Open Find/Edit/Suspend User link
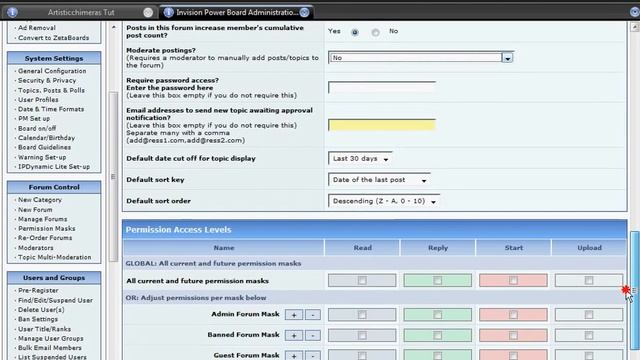The height and width of the screenshot is (360, 640). [55, 300]
